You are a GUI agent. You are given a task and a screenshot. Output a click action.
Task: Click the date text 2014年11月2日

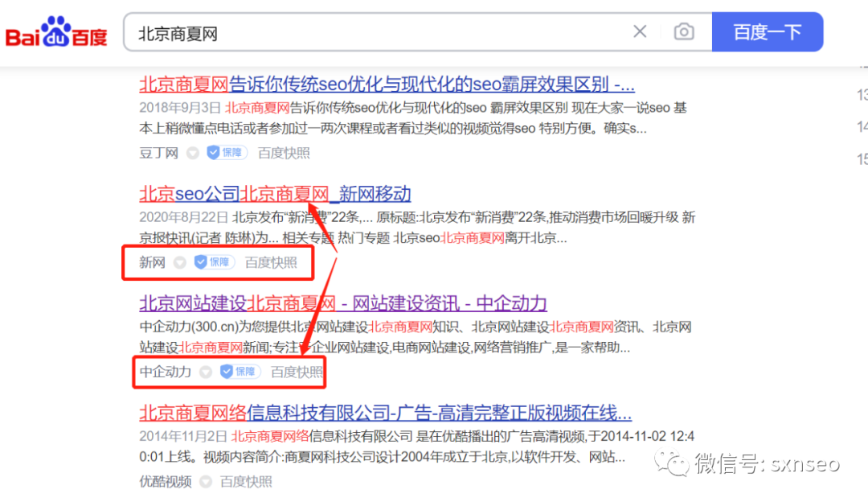pos(183,437)
